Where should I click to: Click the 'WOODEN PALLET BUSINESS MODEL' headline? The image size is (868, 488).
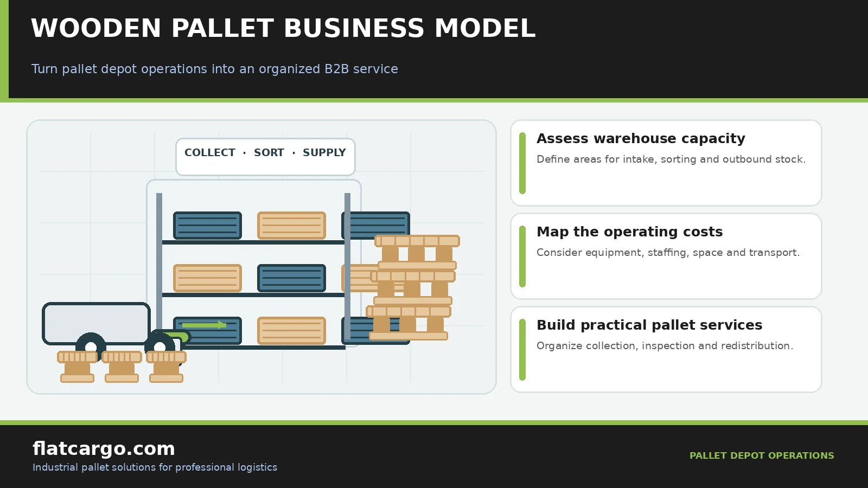click(283, 28)
